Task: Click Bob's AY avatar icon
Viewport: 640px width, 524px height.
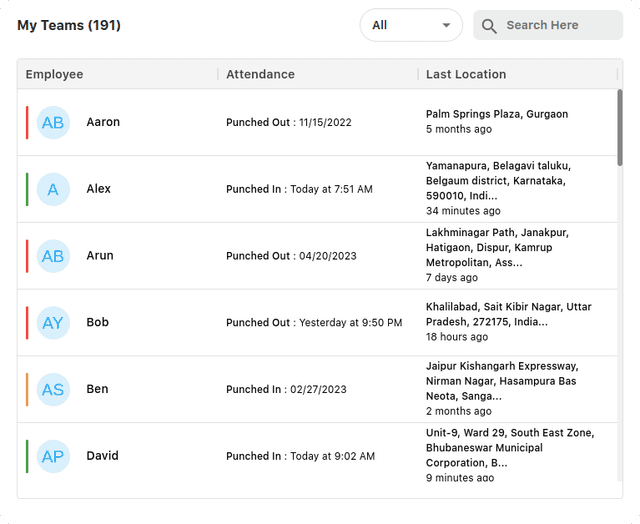Action: [x=53, y=323]
